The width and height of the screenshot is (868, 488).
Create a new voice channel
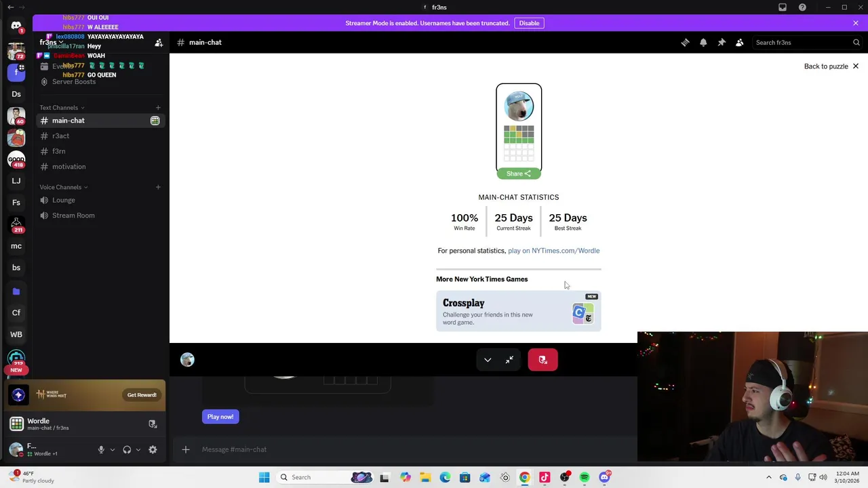click(x=158, y=187)
